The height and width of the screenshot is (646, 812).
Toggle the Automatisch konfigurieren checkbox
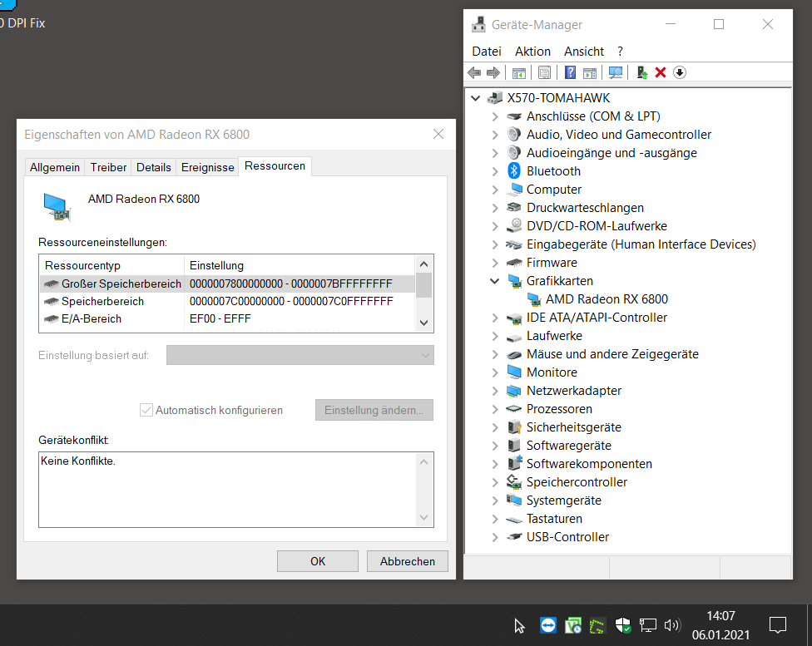tap(146, 410)
